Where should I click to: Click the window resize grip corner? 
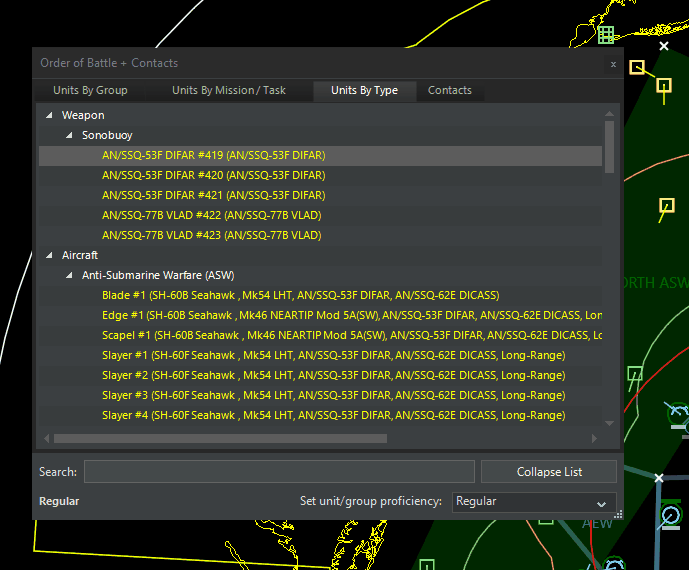[618, 515]
